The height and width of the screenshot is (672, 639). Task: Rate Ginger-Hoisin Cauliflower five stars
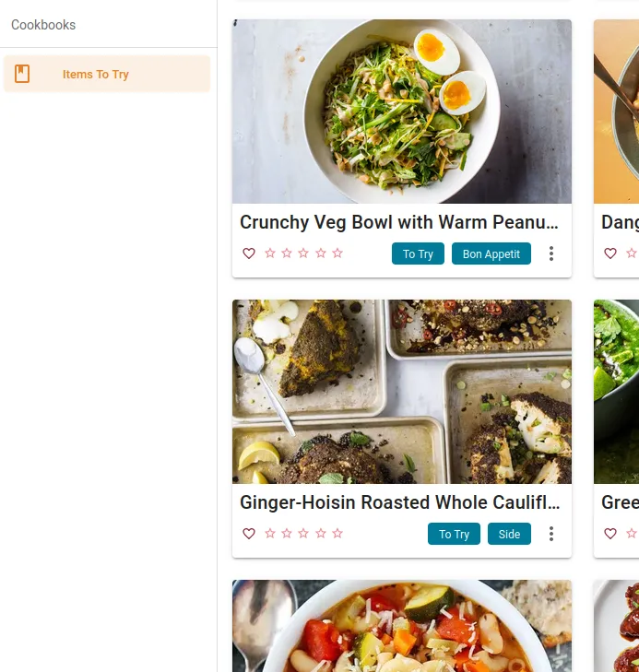337,534
